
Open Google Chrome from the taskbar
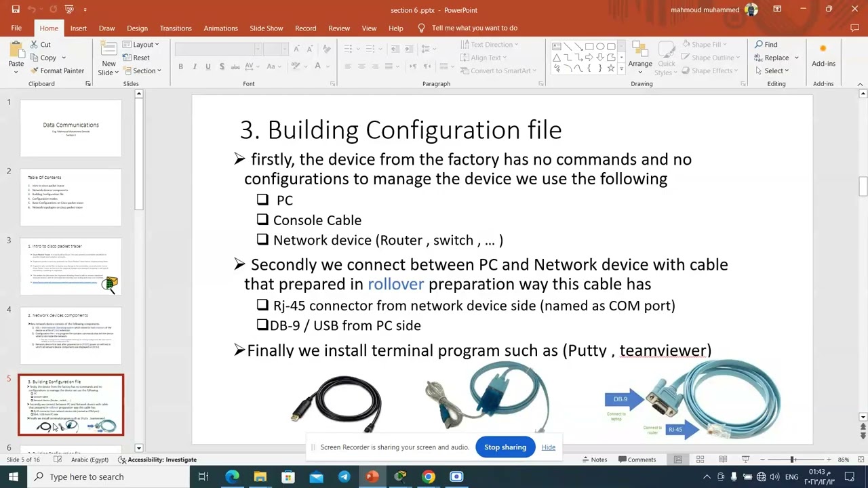[428, 476]
